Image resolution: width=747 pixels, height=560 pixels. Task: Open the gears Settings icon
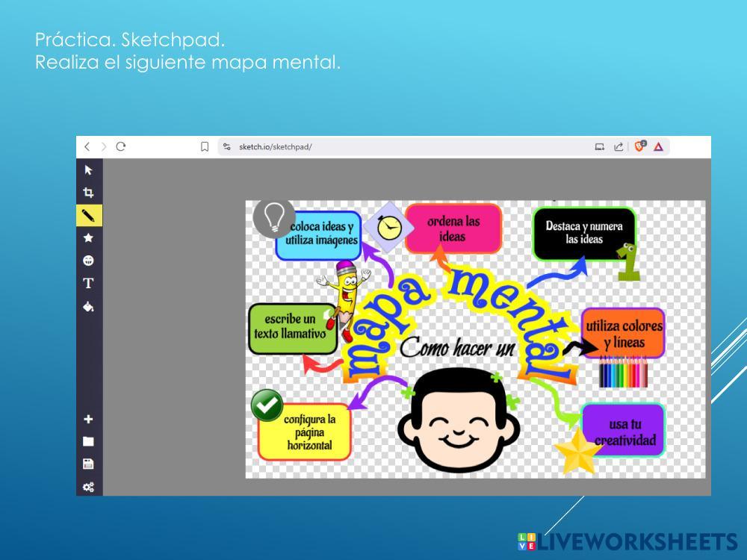(x=89, y=487)
